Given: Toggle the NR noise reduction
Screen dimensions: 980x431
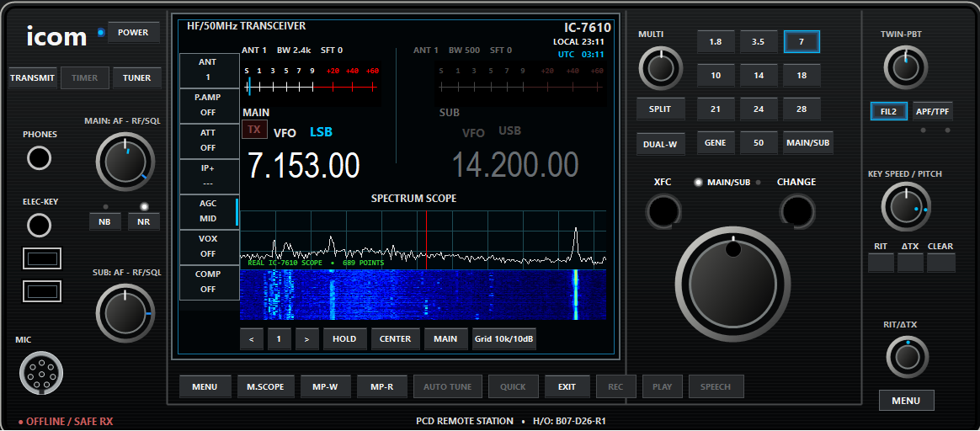Looking at the screenshot, I should (x=144, y=221).
